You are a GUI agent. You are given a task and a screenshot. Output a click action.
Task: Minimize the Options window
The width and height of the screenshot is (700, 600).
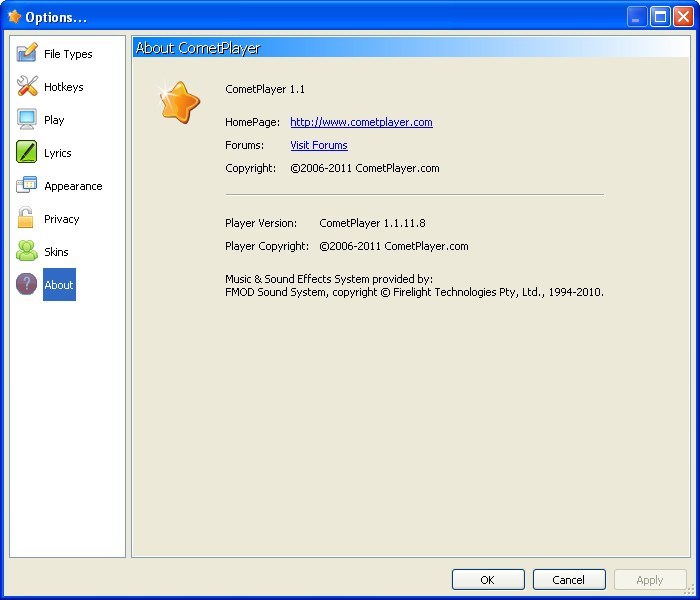(x=637, y=17)
